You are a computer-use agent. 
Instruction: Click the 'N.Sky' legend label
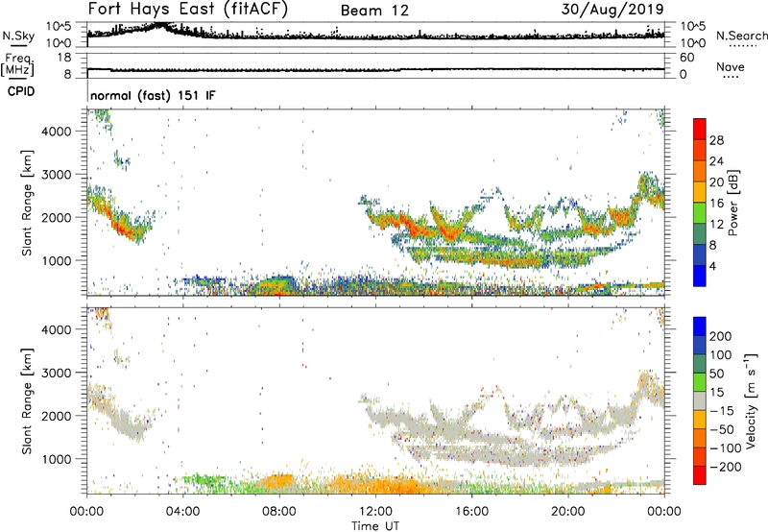[x=18, y=36]
